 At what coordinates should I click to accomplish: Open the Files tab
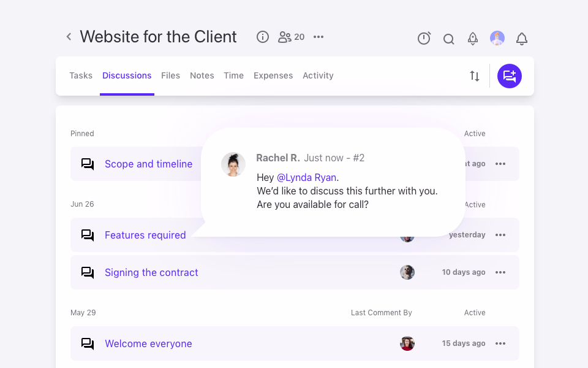tap(171, 75)
